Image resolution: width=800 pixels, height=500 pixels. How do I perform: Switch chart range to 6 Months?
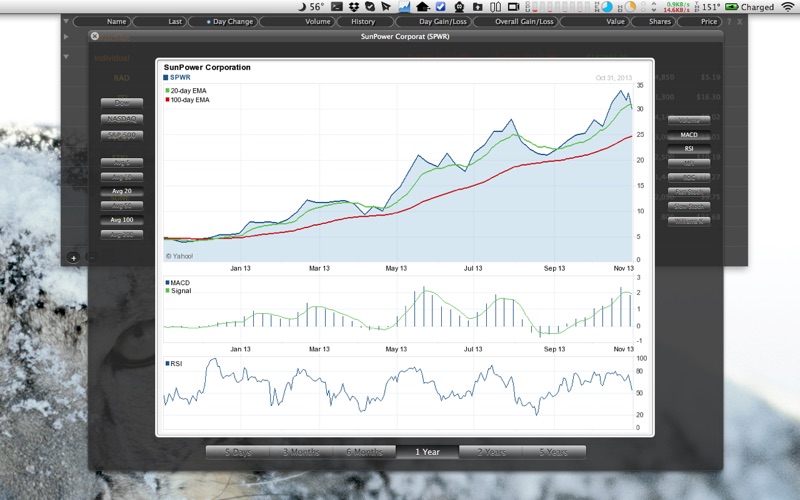pos(364,452)
